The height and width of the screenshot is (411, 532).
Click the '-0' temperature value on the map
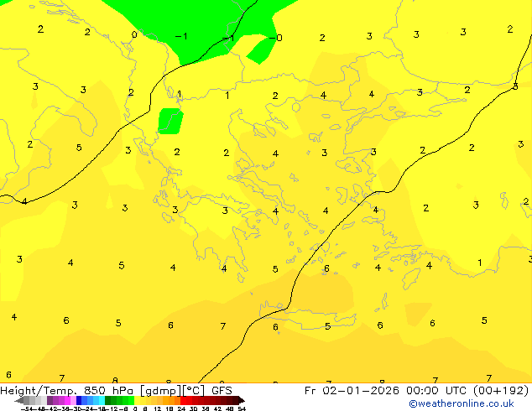275,38
